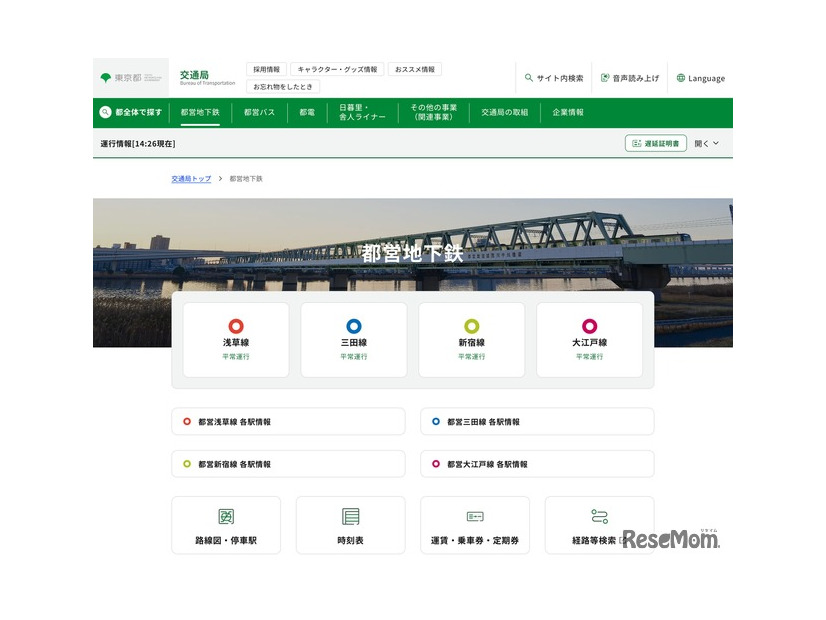Open 都営新宿線 各駅情報 link
Viewport: 826px width, 620px height.
288,464
